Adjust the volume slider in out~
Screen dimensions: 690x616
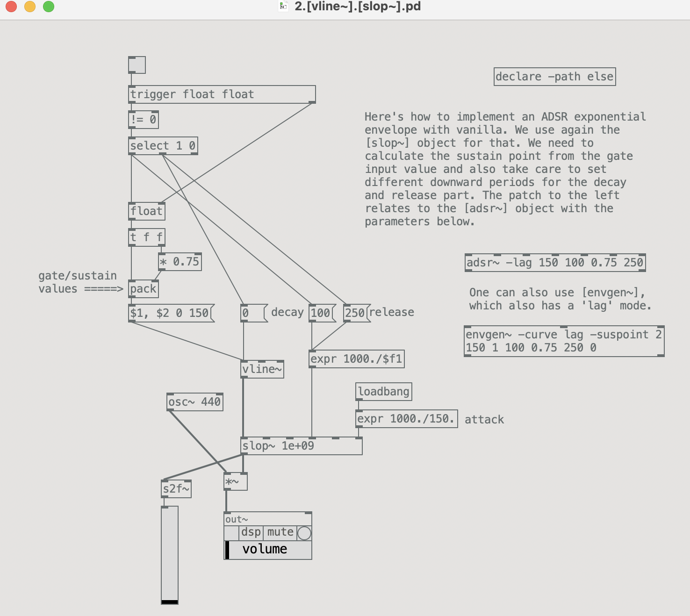coord(268,550)
